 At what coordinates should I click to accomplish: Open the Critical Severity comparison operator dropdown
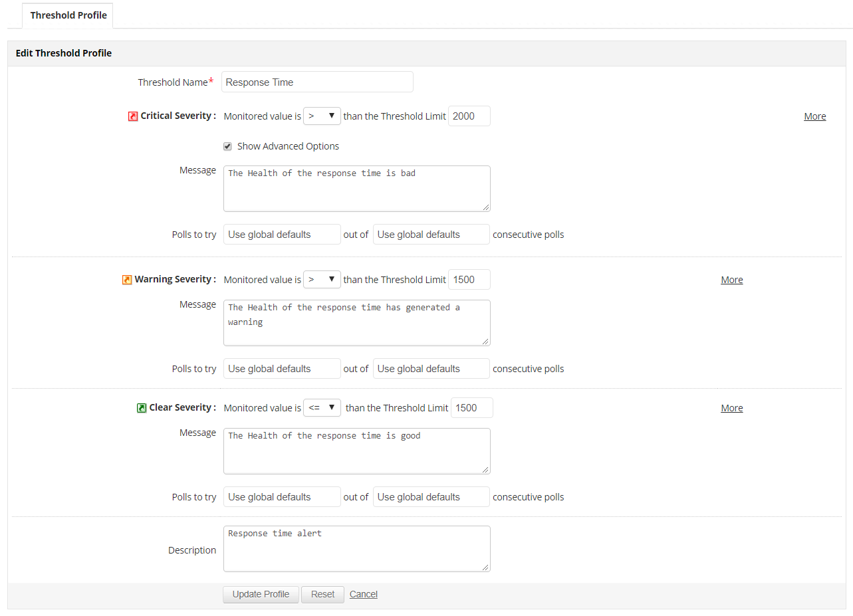322,116
